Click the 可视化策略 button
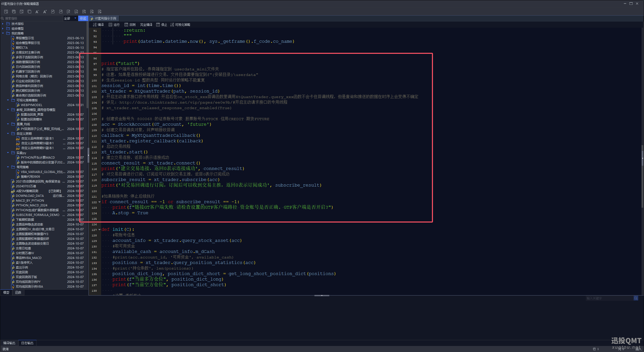The height and width of the screenshot is (352, 644). click(x=180, y=25)
